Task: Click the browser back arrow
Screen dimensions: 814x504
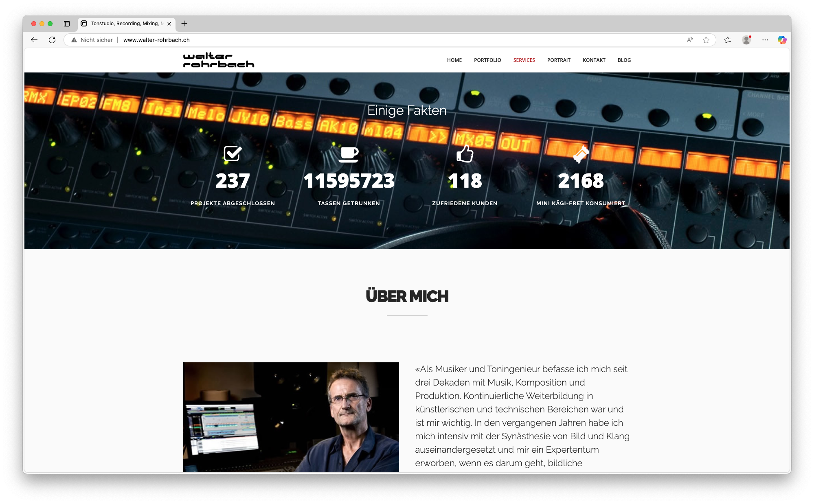Action: pyautogui.click(x=34, y=40)
